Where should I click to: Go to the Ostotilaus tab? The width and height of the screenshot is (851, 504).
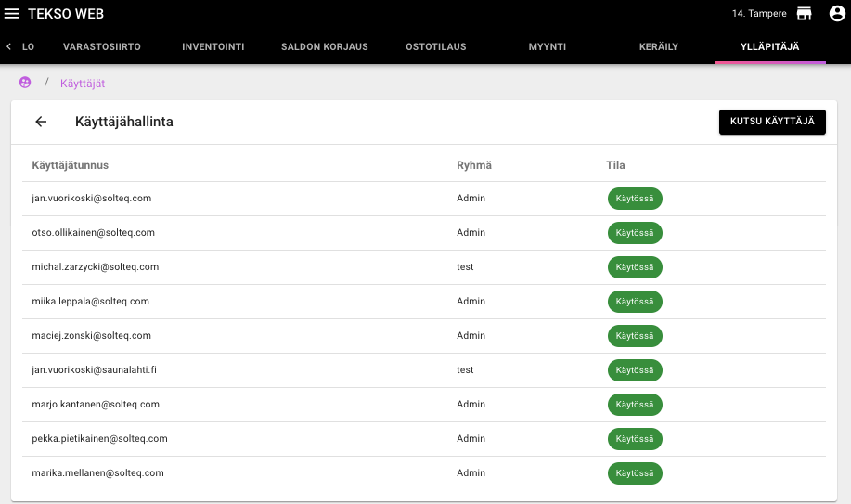click(436, 46)
